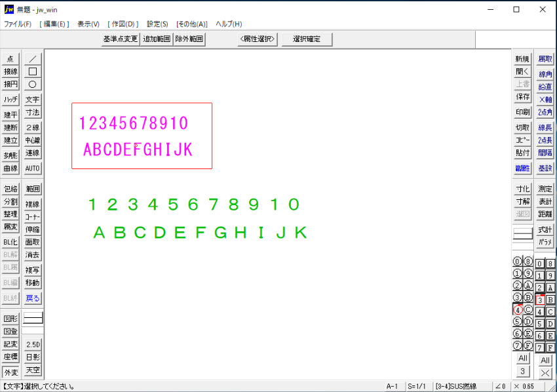This screenshot has width=557, height=392.
Task: Select the 包絡 envelope tool
Action: tap(10, 189)
